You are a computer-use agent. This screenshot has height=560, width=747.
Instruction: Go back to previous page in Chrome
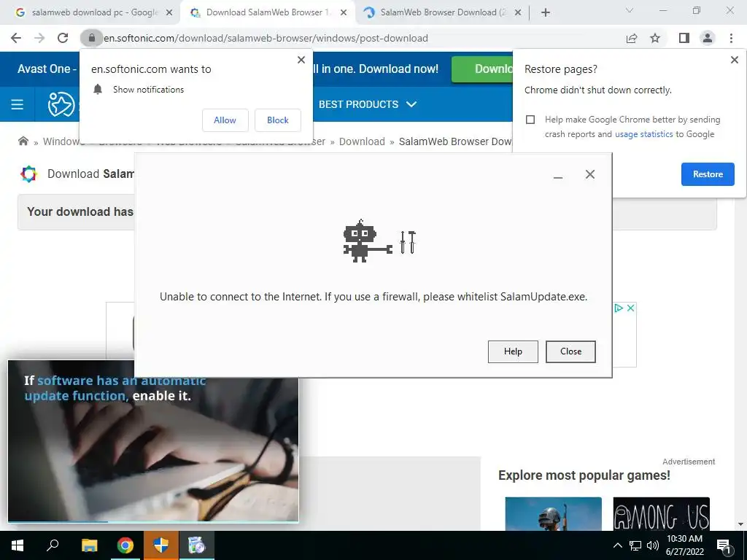[x=16, y=38]
